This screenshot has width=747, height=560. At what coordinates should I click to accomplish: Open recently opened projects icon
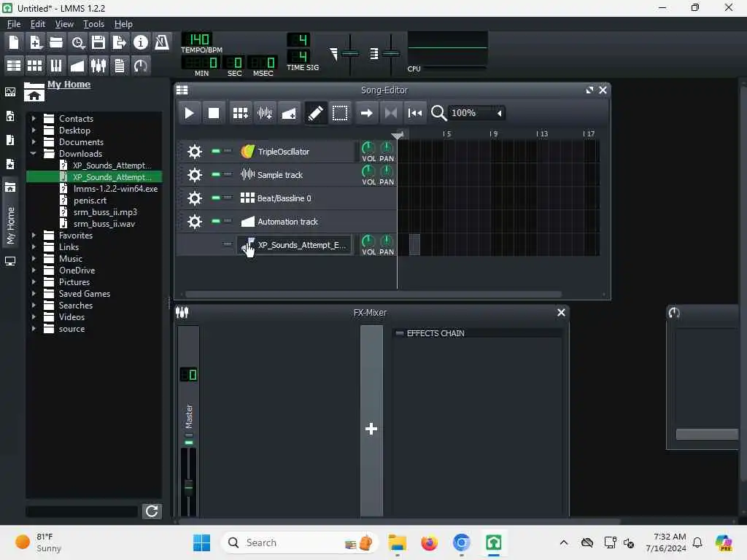pos(77,43)
